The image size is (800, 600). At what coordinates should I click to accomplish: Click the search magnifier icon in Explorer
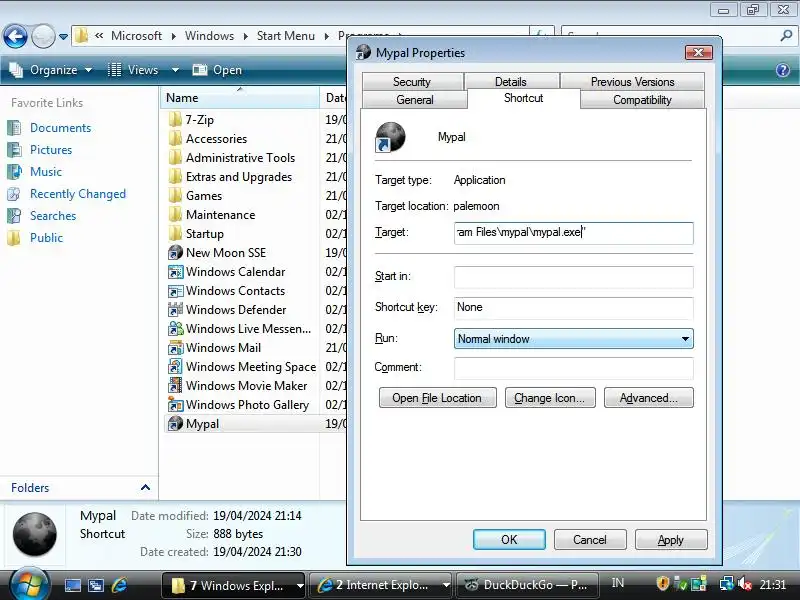click(786, 36)
